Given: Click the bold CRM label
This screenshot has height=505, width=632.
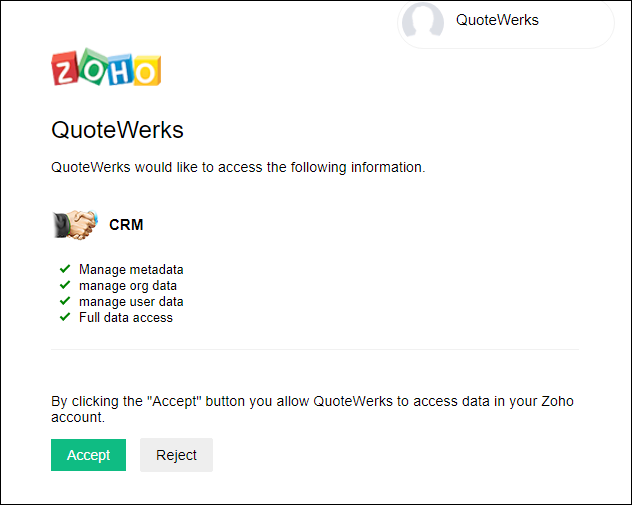Looking at the screenshot, I should (x=126, y=225).
